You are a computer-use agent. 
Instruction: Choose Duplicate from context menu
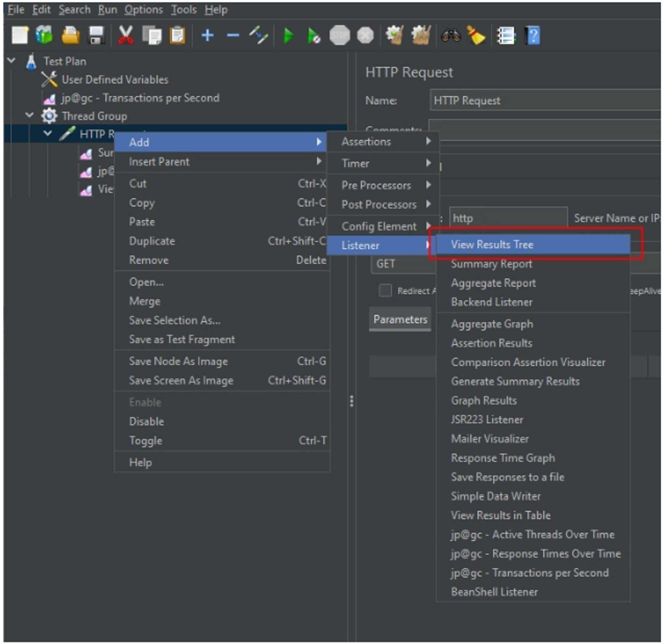click(x=152, y=241)
